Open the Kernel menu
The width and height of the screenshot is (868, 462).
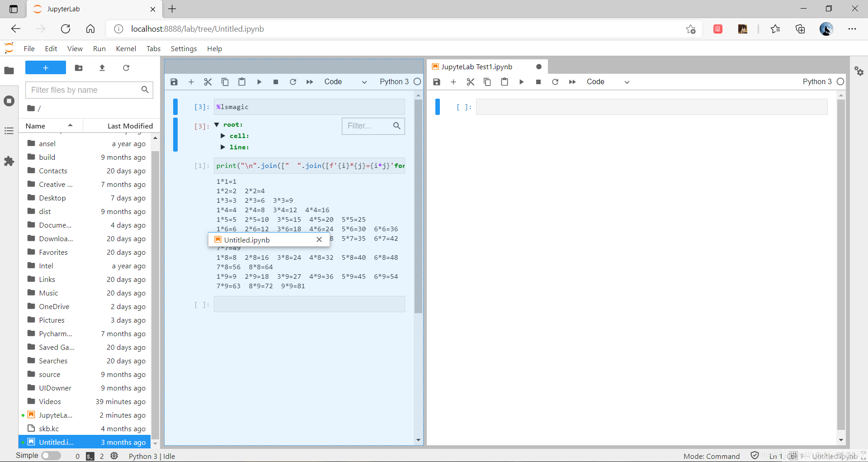pyautogui.click(x=126, y=49)
